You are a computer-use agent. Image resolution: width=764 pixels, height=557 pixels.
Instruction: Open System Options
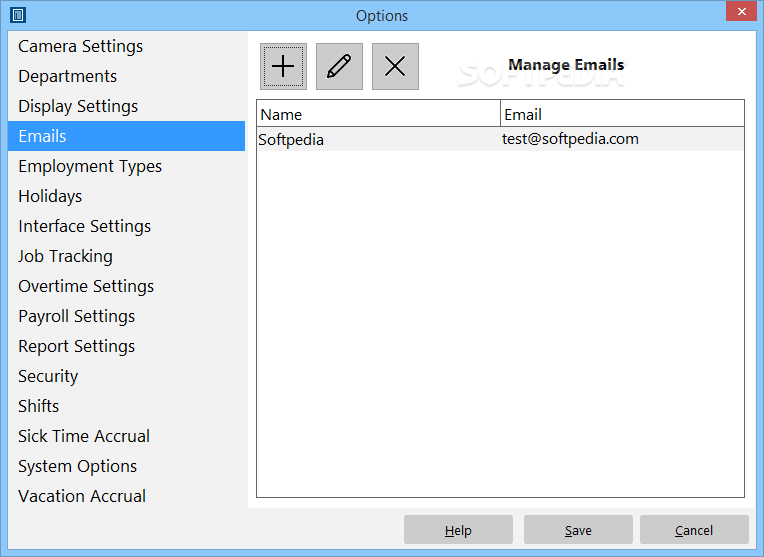126,466
